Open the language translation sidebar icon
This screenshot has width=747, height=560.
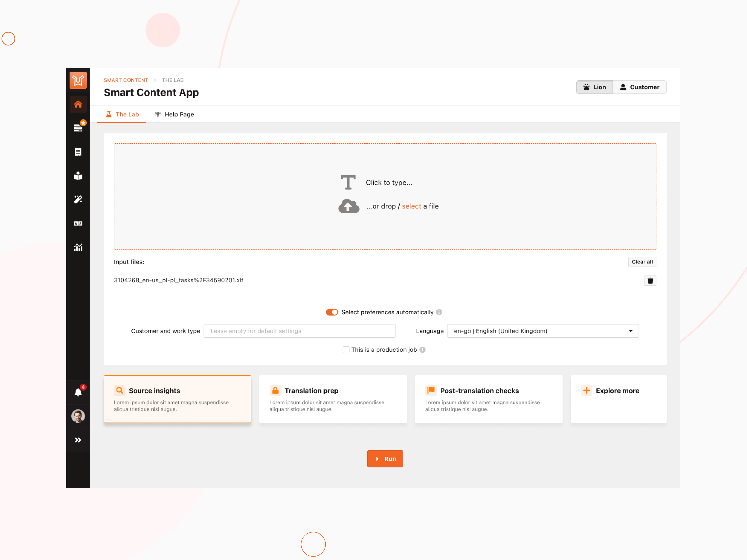tap(78, 223)
